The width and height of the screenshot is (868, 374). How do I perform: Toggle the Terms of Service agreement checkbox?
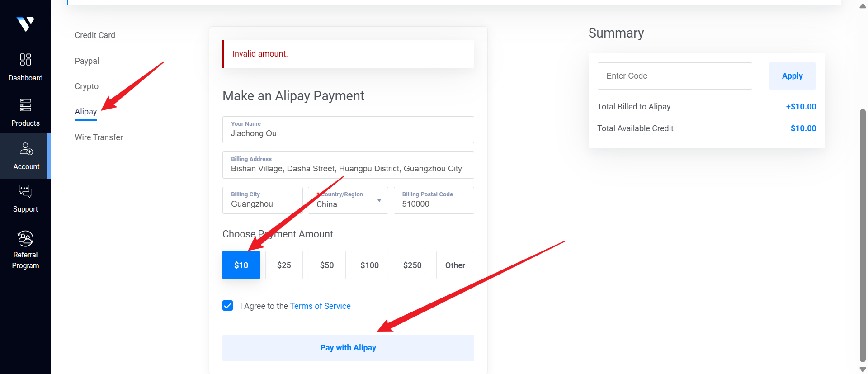(228, 306)
